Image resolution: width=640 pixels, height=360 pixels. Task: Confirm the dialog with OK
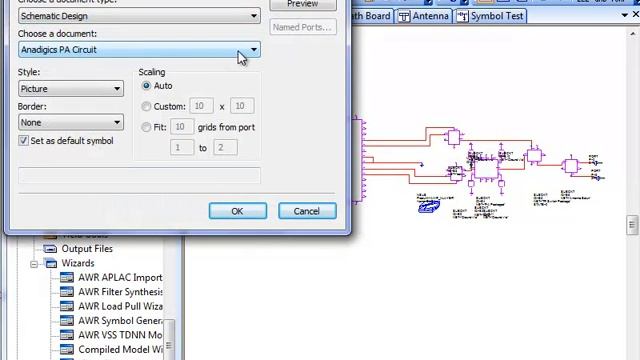pyautogui.click(x=238, y=211)
